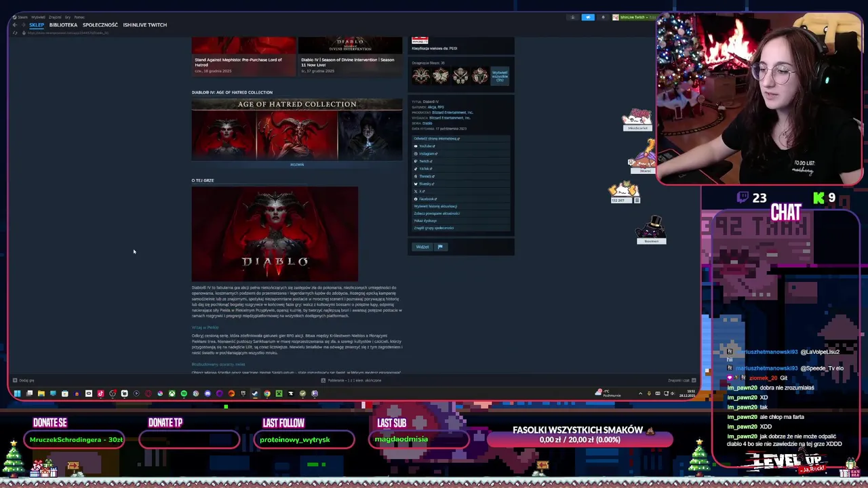
Task: Select the Steam taskbar icon
Action: [x=255, y=393]
